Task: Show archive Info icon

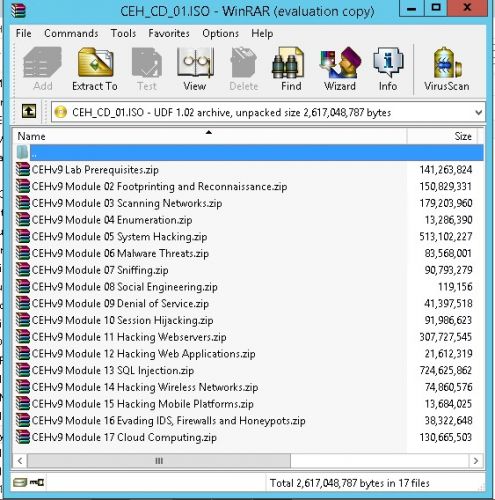Action: pos(388,63)
